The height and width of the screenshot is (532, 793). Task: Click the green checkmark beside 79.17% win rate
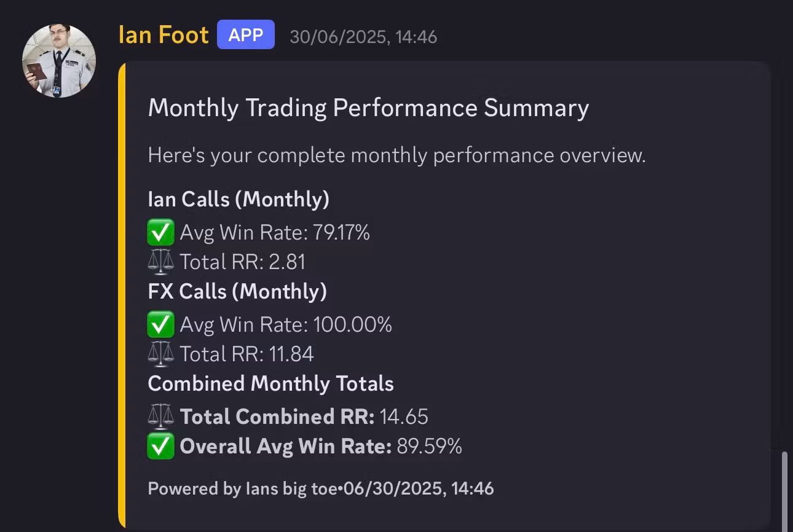point(160,233)
